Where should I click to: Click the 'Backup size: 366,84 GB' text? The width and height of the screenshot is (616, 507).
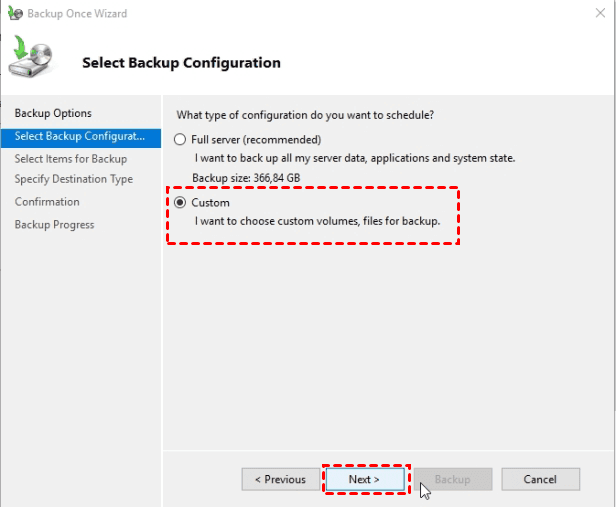point(246,178)
